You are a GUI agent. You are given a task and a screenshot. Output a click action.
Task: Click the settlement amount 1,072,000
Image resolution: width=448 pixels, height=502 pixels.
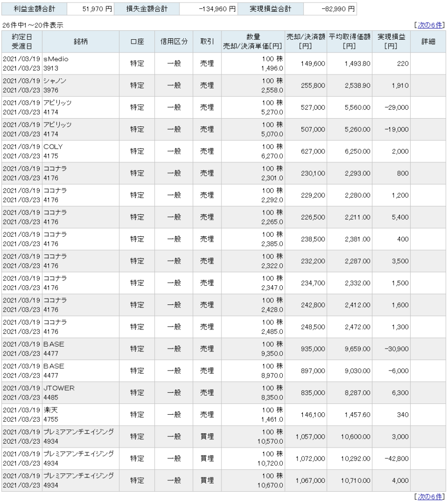pyautogui.click(x=310, y=458)
